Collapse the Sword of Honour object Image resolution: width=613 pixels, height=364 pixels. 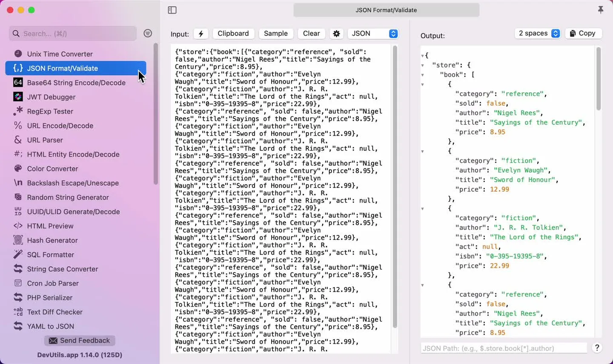(422, 151)
